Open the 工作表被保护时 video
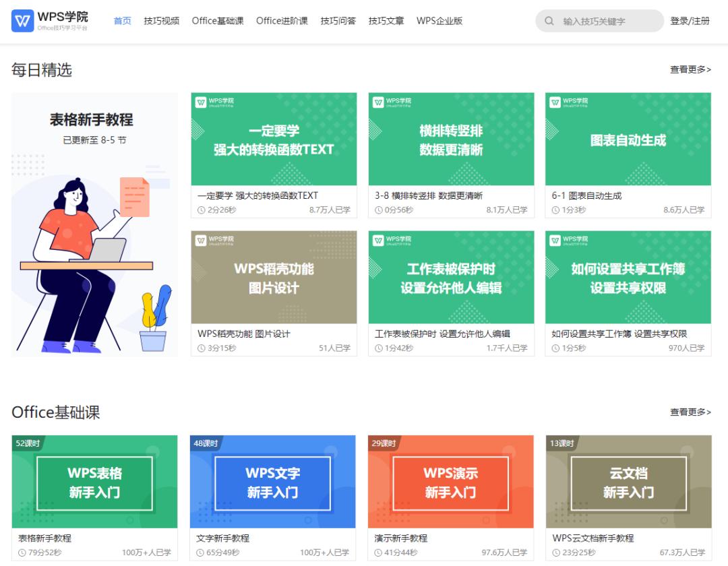728x566 pixels. tap(450, 277)
